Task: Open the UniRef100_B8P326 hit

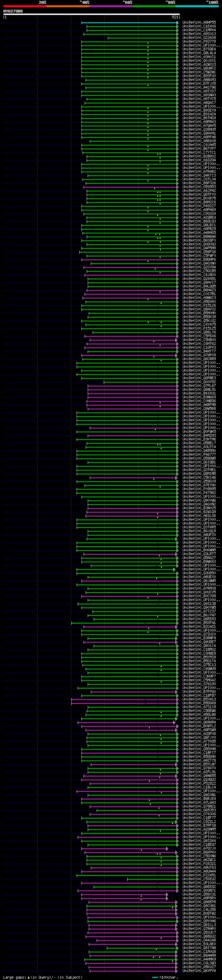Action: pos(199,183)
